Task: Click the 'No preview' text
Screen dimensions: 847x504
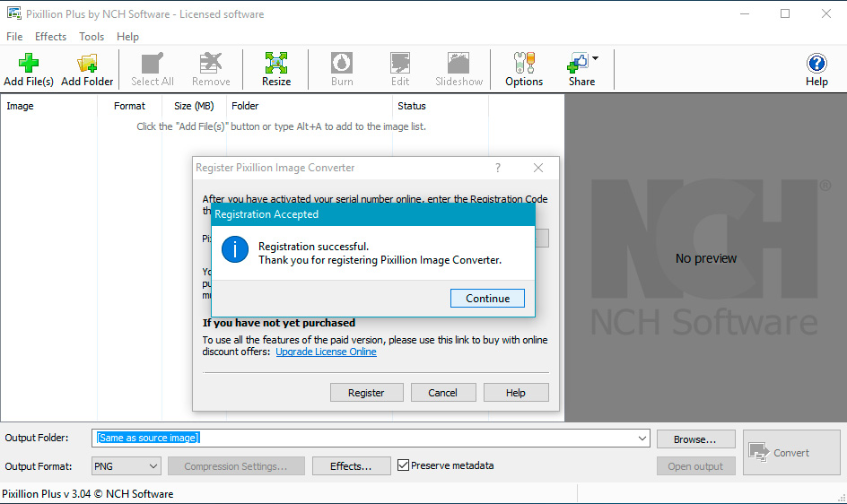Action: (705, 258)
